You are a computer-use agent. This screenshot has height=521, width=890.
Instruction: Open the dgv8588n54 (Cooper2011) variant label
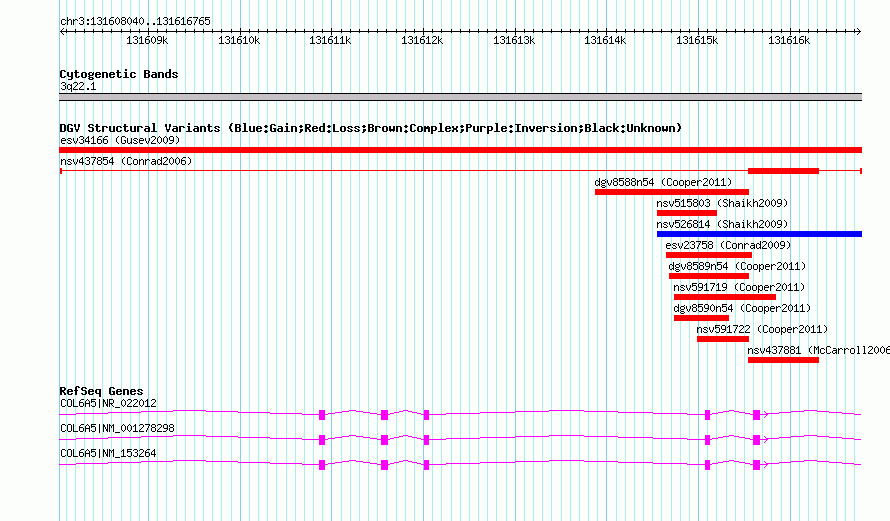click(x=663, y=182)
